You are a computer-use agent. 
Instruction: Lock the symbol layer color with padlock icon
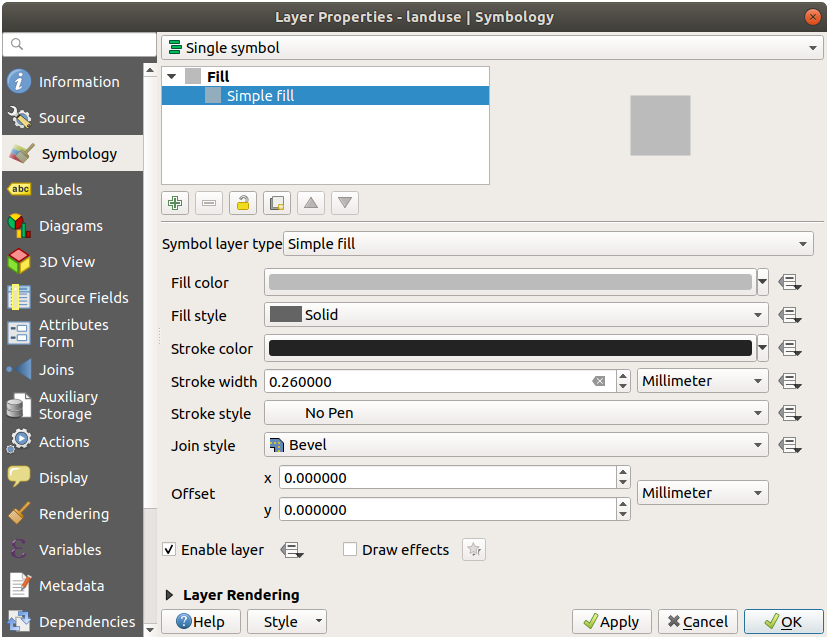pos(243,203)
